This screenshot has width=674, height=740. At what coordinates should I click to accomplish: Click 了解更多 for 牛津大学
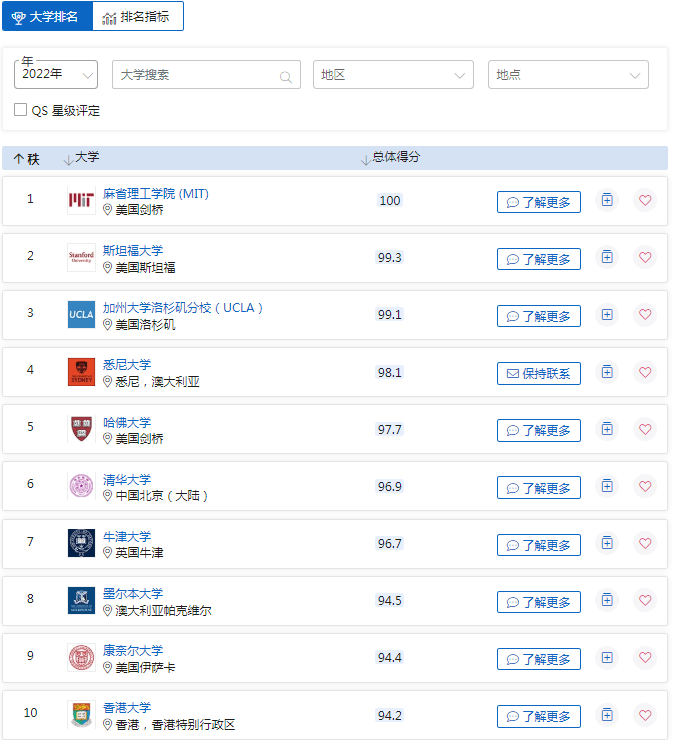539,545
